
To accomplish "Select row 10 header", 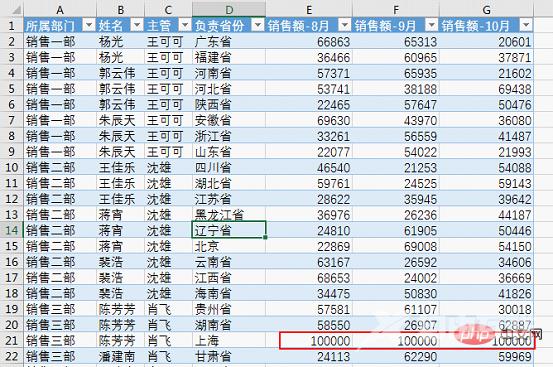I will point(12,167).
